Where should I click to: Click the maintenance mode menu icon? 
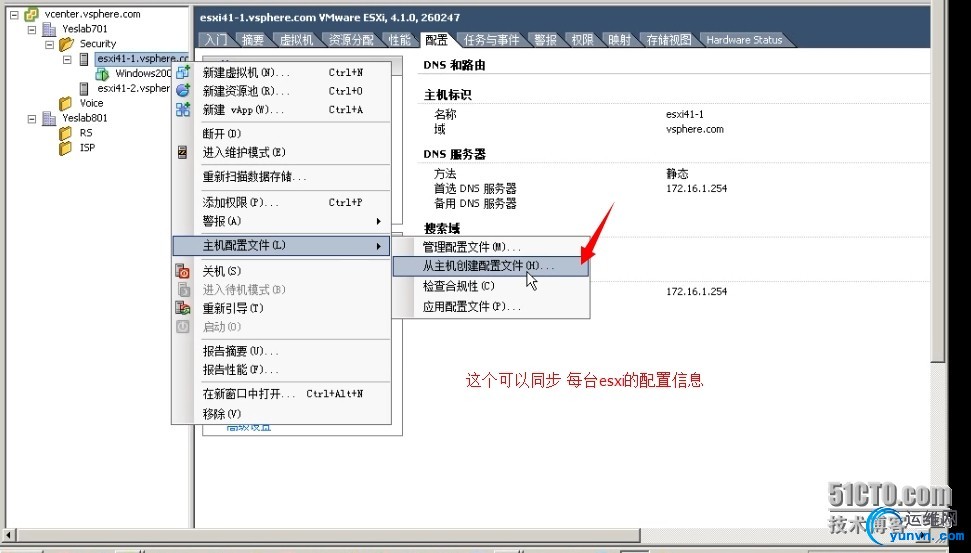click(x=183, y=152)
